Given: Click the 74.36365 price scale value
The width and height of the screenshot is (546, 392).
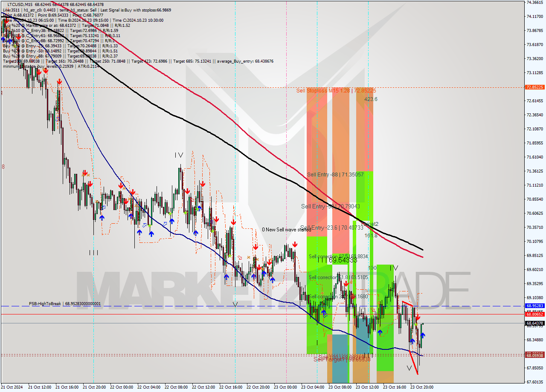Looking at the screenshot, I should coord(535,2).
